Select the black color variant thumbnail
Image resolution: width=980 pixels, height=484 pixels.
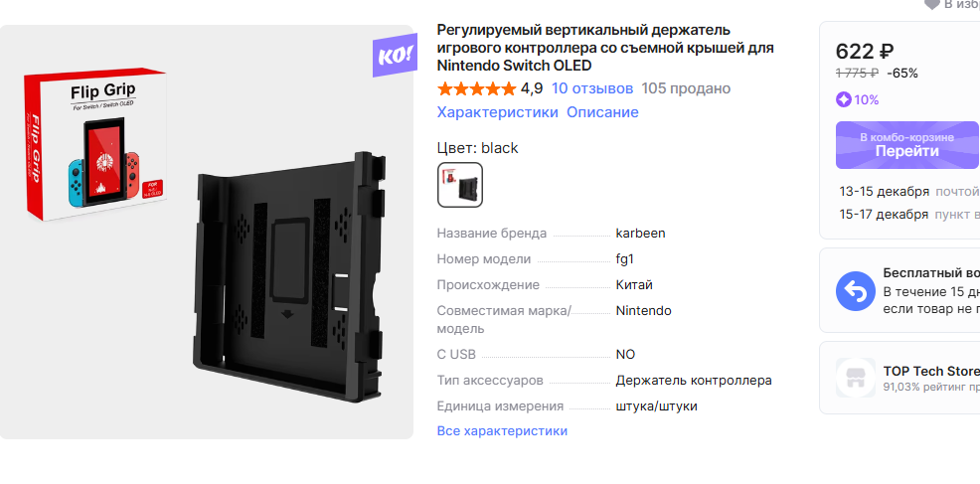460,185
